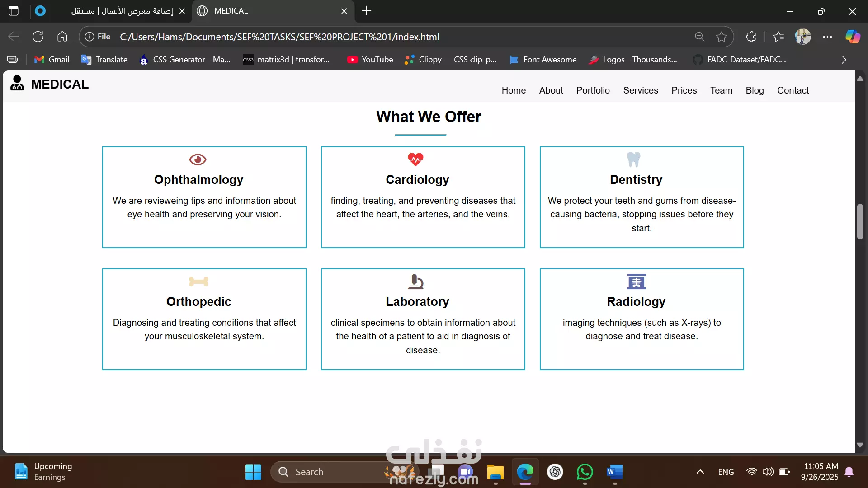
Task: Click the MEDICAL doctor logo icon
Action: (17, 83)
